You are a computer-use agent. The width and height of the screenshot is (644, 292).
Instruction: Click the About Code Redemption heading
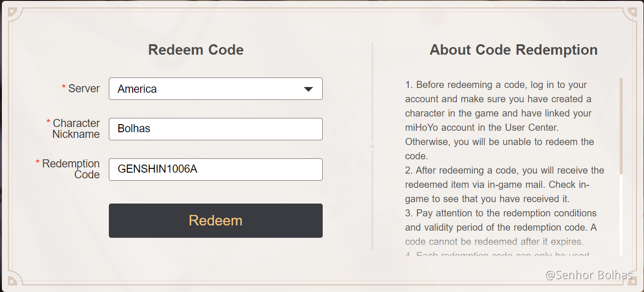tap(513, 49)
